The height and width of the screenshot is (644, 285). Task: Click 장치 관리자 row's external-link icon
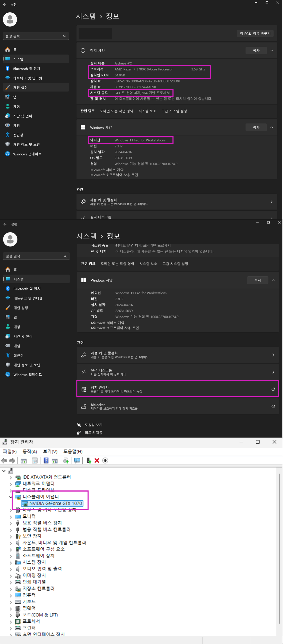tap(273, 389)
